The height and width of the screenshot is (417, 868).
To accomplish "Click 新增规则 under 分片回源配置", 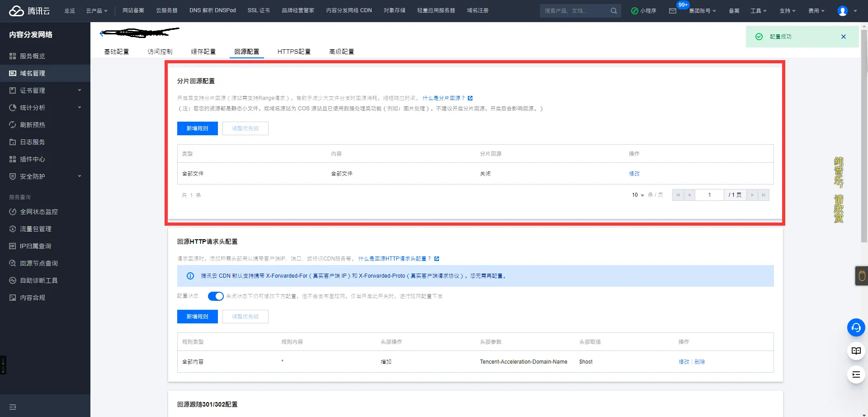I will click(x=197, y=128).
